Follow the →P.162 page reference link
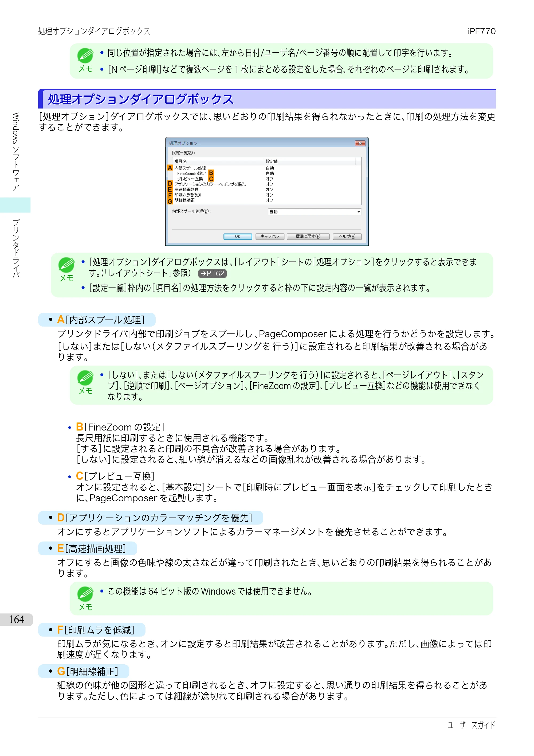Screen dimensions: 534x756 click(x=212, y=274)
